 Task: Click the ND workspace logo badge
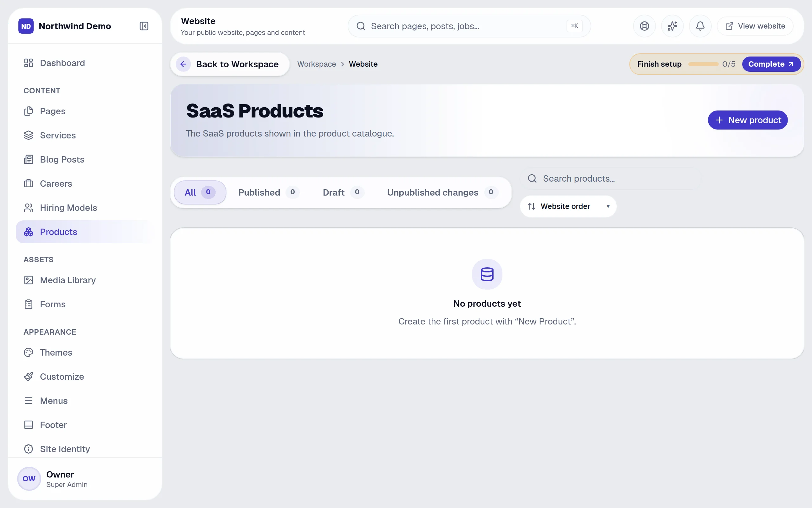tap(26, 26)
